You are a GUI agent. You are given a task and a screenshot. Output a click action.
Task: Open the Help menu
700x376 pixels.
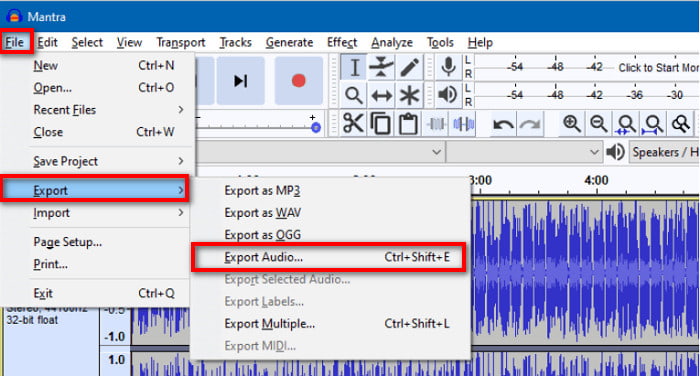[x=480, y=42]
